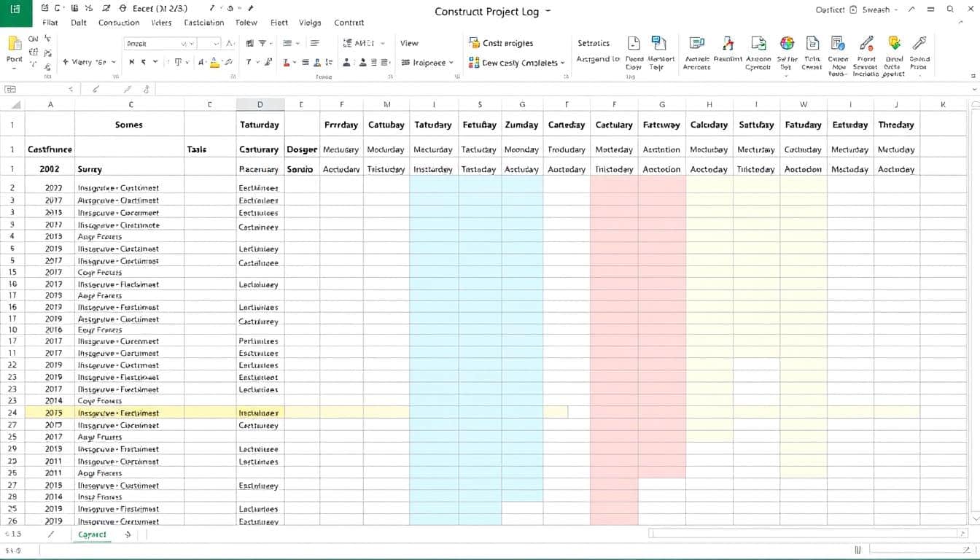The image size is (980, 560).
Task: Click the Font paste clipboard icon
Action: [x=15, y=44]
